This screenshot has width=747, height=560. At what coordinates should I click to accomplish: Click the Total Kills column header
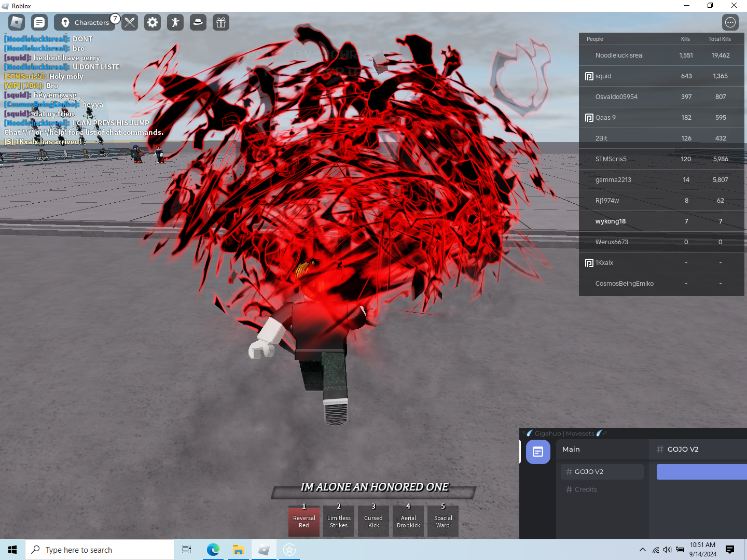coord(720,39)
